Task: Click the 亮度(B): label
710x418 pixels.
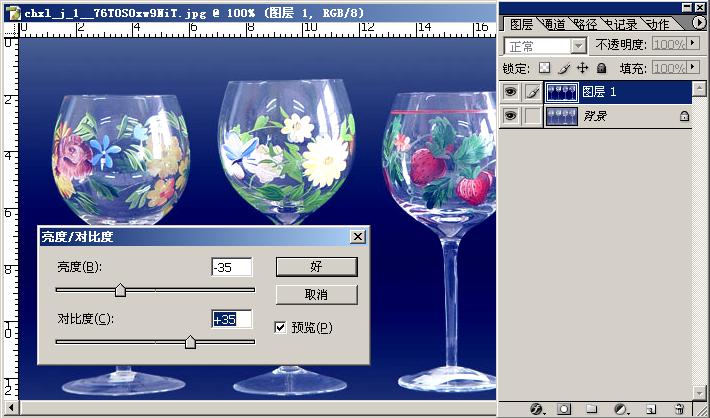Action: tap(80, 267)
